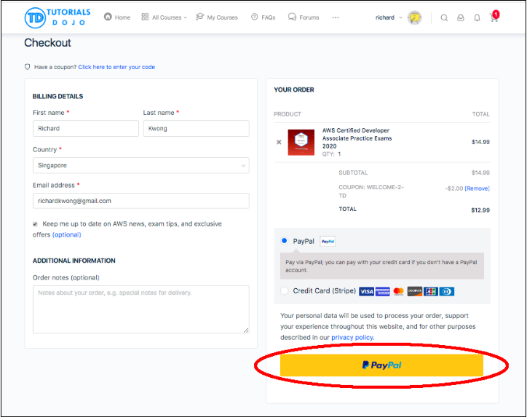This screenshot has width=527, height=420.
Task: Click the First name field
Action: click(x=86, y=128)
